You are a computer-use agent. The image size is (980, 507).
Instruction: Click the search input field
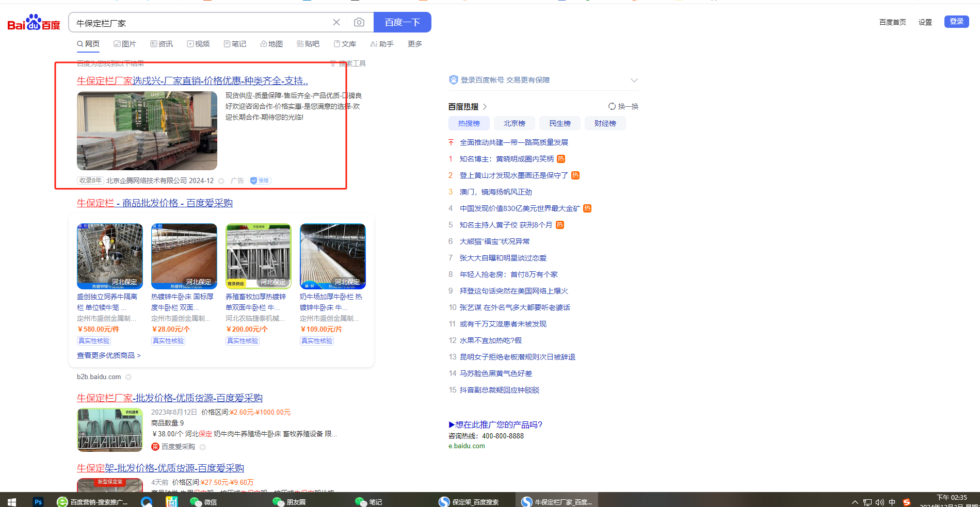tap(201, 23)
